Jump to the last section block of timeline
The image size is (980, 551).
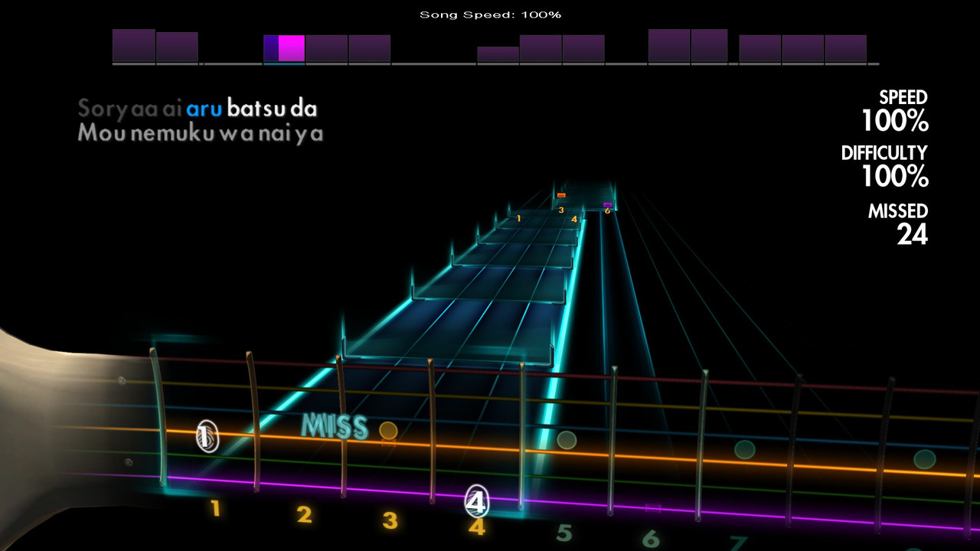[x=845, y=48]
